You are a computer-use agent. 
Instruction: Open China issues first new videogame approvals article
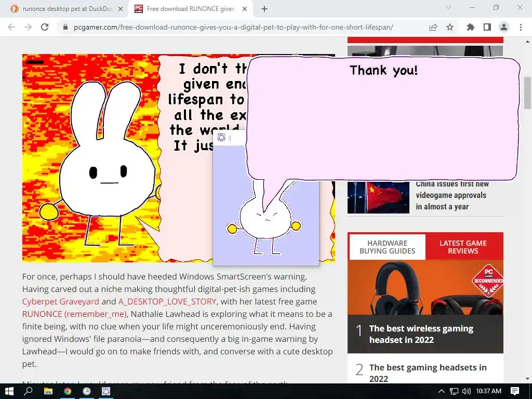point(452,195)
